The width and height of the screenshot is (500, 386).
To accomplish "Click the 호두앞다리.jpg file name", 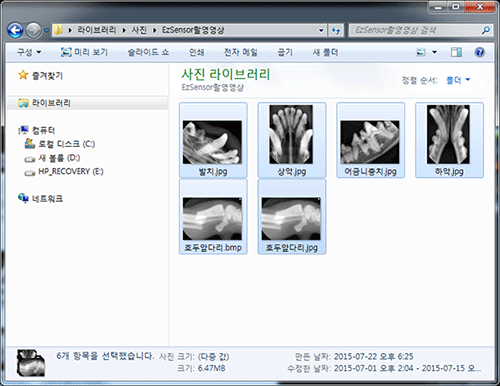I will point(292,248).
